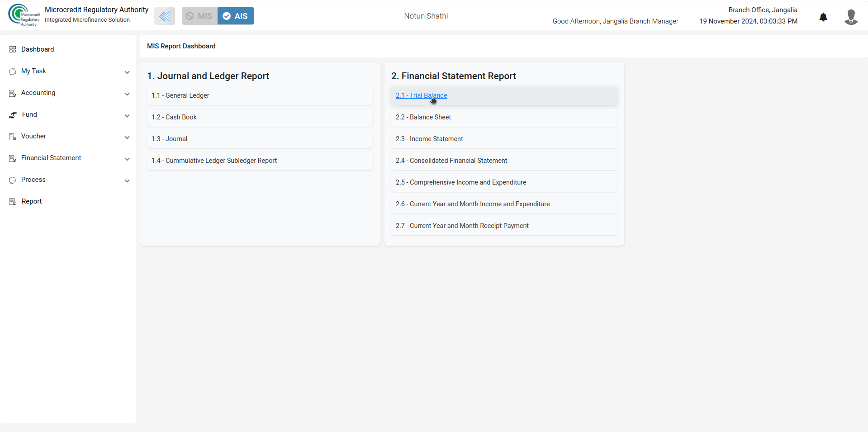Open 2.5 - Comprehensive Income and Expenditure
The width and height of the screenshot is (868, 432).
tap(504, 182)
